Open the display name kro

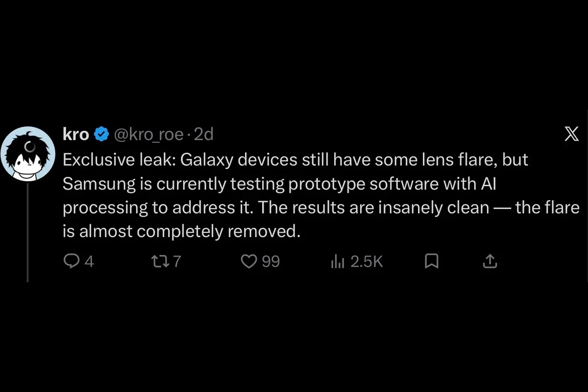tap(76, 134)
